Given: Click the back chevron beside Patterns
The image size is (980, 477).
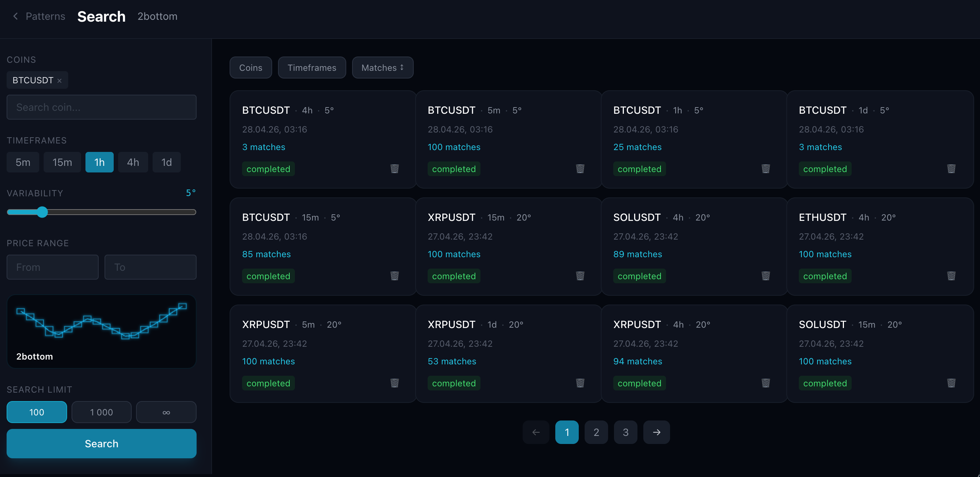Looking at the screenshot, I should (15, 16).
